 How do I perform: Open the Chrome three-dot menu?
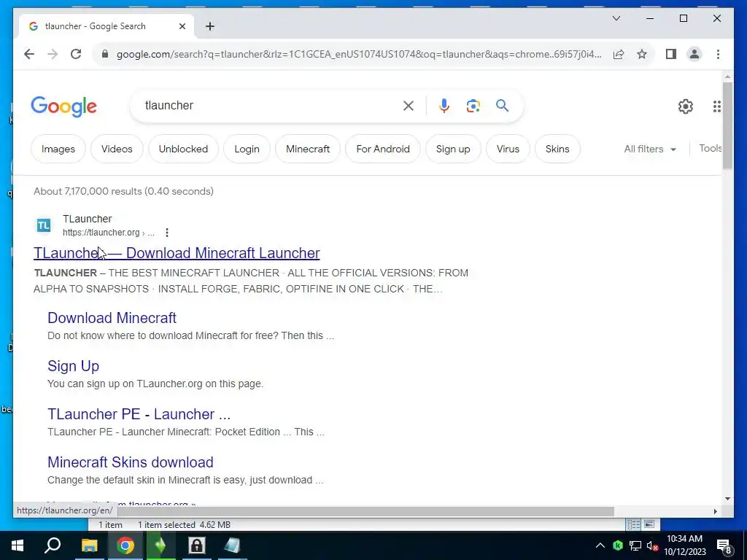[x=718, y=54]
